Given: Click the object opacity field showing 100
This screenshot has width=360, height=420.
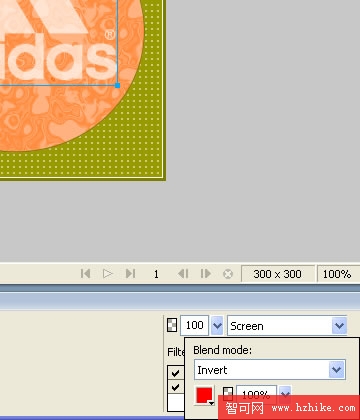Looking at the screenshot, I should tap(195, 325).
